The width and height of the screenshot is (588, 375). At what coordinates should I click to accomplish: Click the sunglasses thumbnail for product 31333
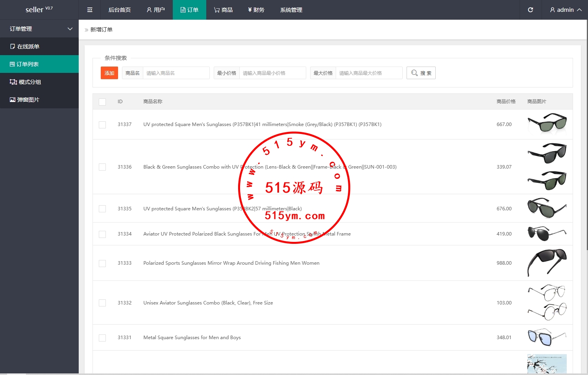pos(547,262)
